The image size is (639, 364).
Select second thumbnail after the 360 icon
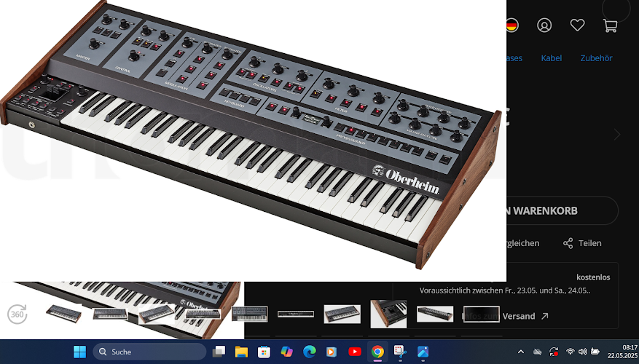tap(110, 314)
